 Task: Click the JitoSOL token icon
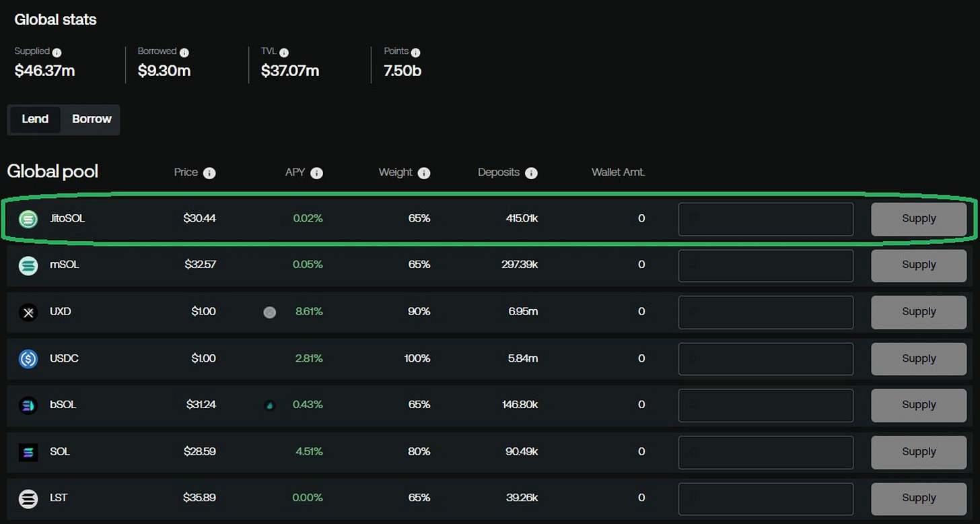28,219
